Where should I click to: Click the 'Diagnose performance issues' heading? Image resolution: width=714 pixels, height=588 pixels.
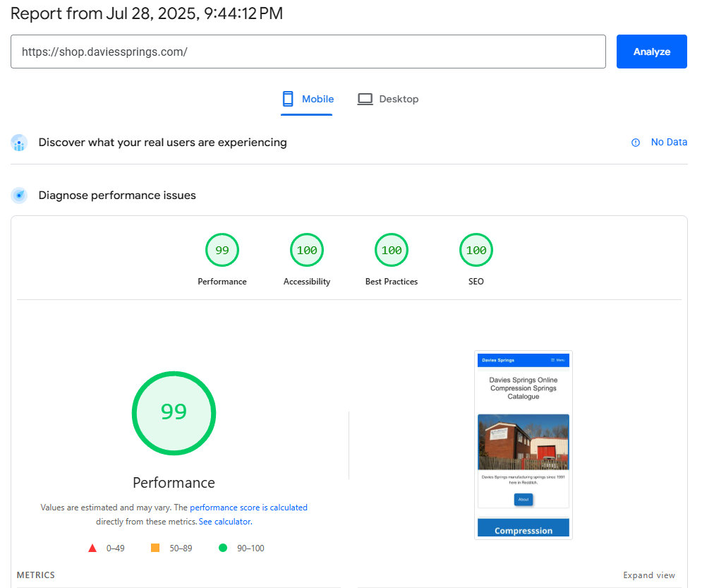click(117, 196)
